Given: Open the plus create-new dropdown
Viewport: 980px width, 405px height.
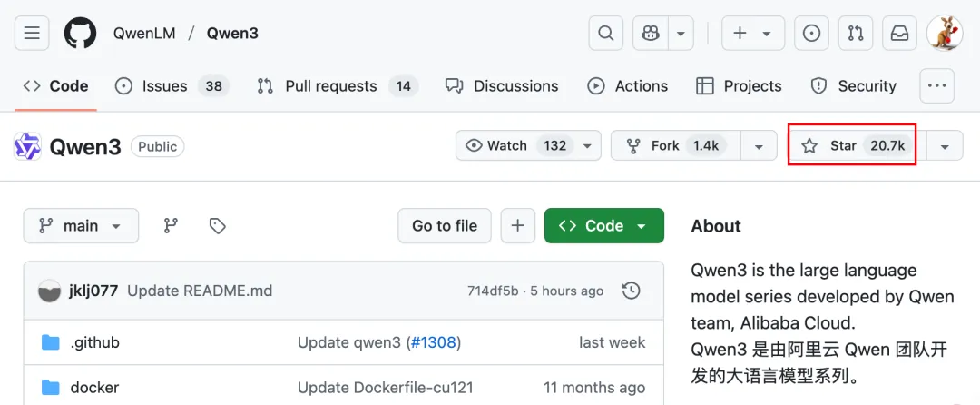Looking at the screenshot, I should click(x=752, y=33).
